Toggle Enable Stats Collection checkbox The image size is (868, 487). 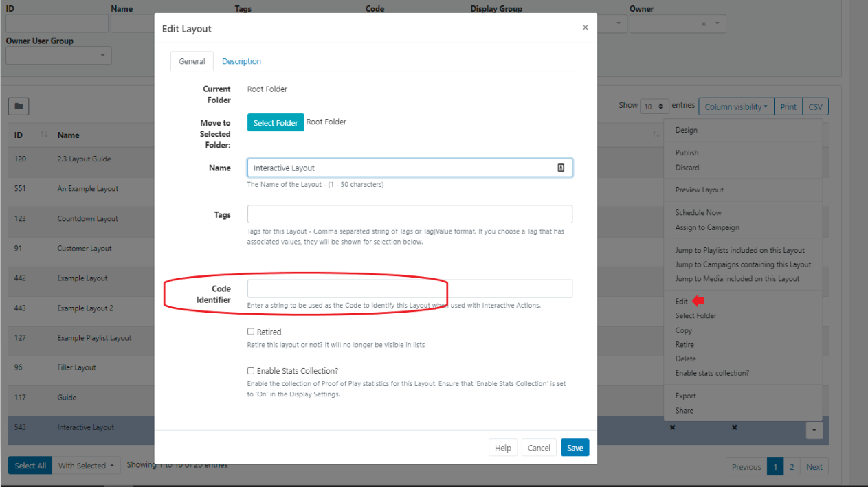[251, 371]
